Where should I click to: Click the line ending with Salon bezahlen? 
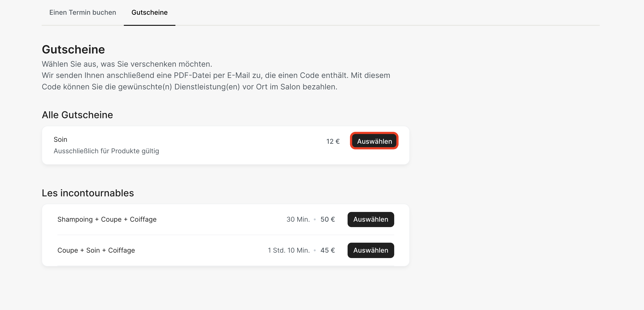point(189,87)
